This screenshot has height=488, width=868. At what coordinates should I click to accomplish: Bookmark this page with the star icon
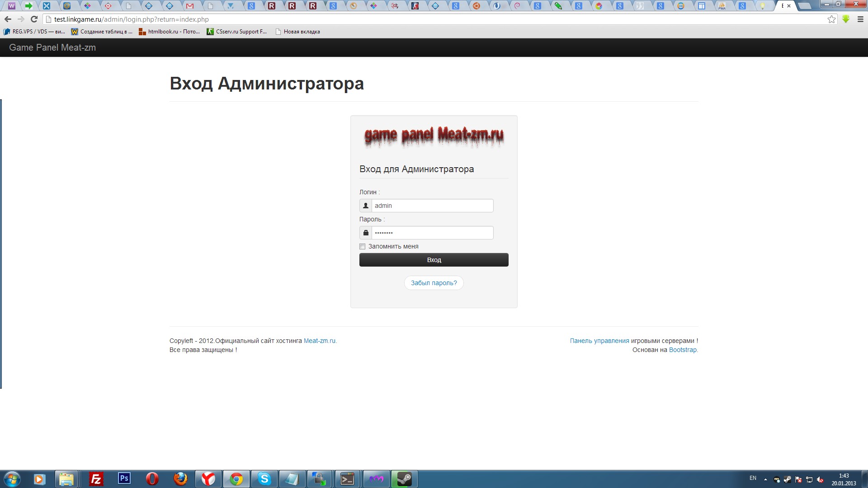click(831, 19)
